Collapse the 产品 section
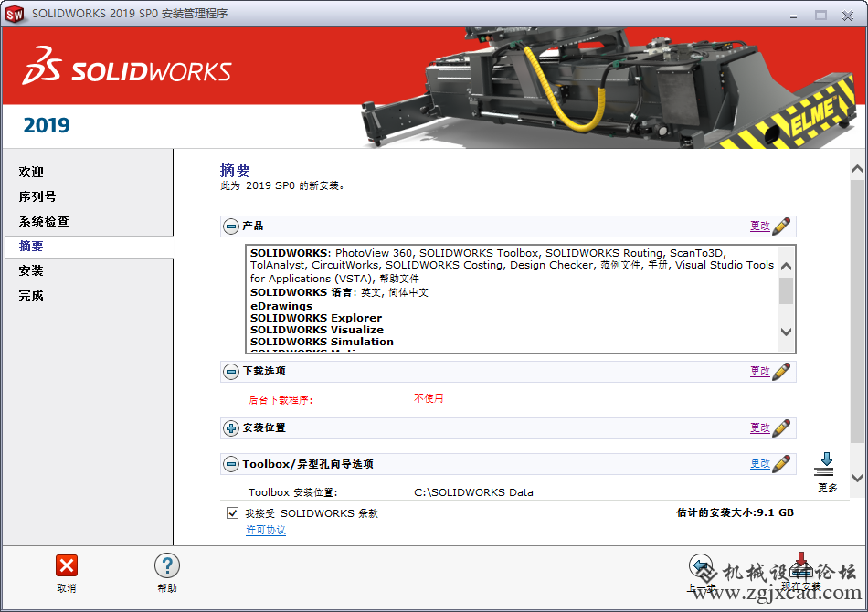This screenshot has width=868, height=612. click(x=231, y=227)
